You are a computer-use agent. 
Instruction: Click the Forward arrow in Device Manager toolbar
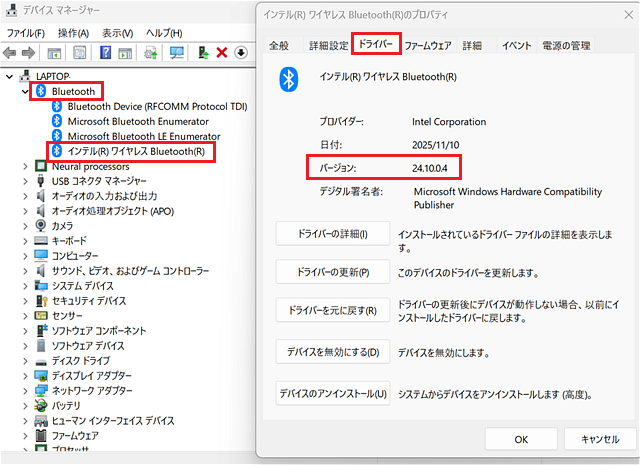point(28,53)
